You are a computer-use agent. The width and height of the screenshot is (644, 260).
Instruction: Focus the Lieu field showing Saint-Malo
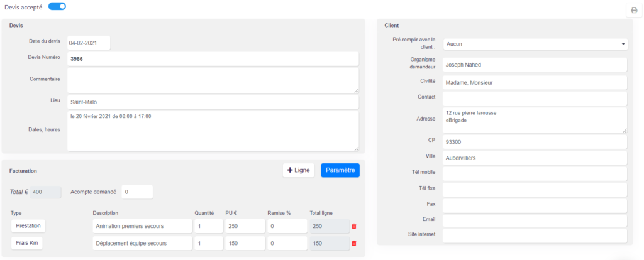click(213, 102)
